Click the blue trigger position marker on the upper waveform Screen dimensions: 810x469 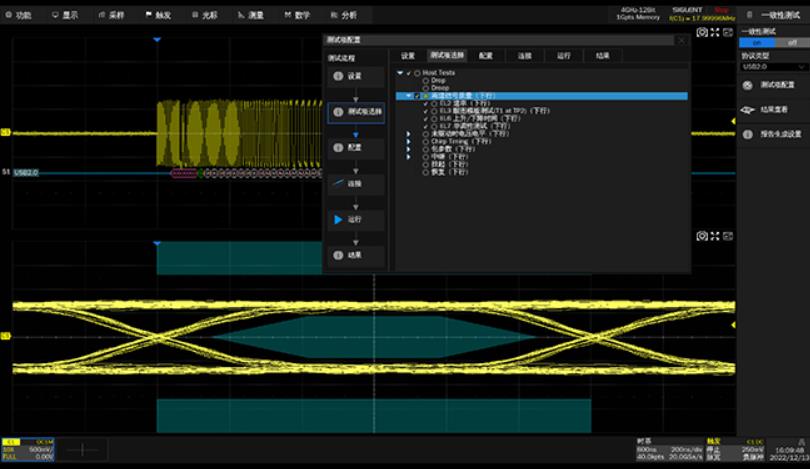(x=157, y=40)
